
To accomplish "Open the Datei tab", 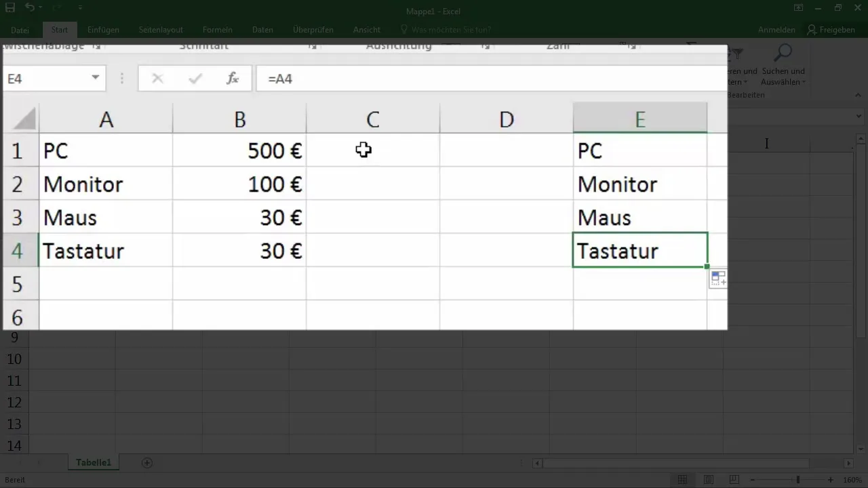I will 20,30.
